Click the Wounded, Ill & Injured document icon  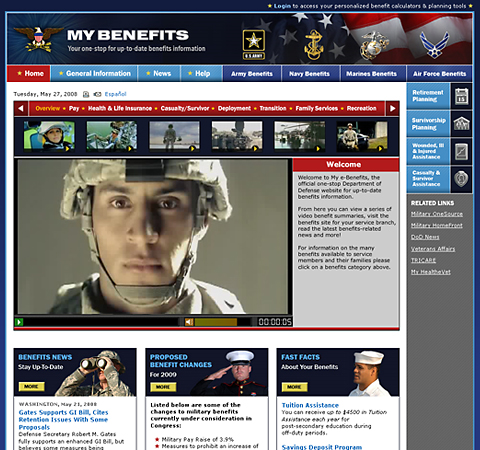tap(462, 152)
